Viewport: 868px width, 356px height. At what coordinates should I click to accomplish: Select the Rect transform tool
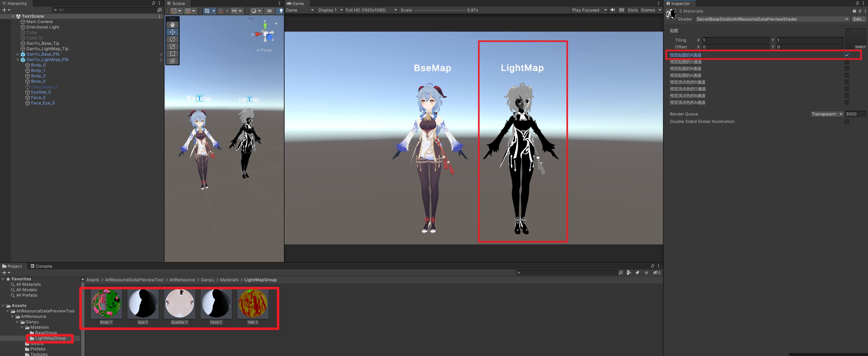coord(172,54)
